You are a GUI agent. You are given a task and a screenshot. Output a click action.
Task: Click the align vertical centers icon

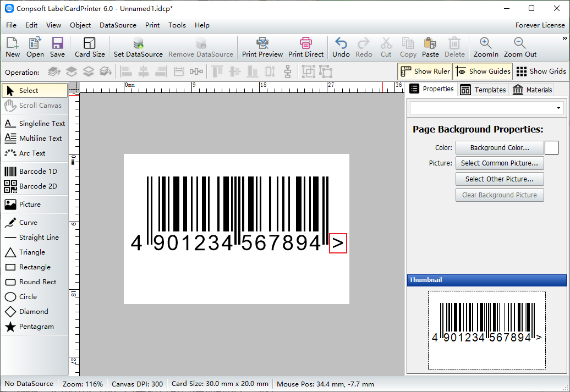click(235, 71)
